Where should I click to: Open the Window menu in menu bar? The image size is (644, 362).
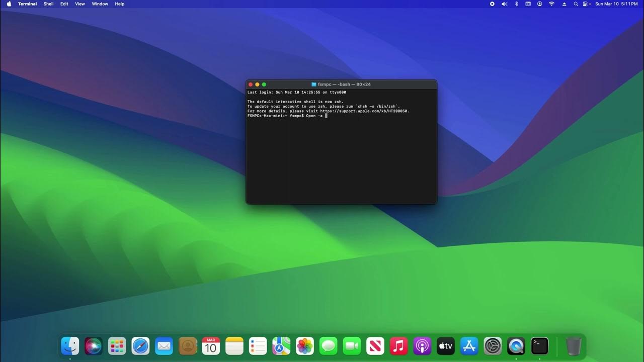pyautogui.click(x=100, y=4)
